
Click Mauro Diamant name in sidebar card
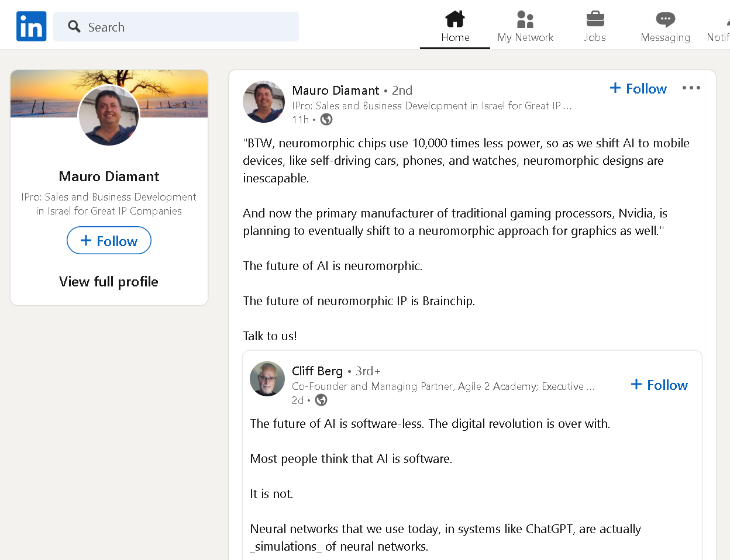(x=109, y=177)
